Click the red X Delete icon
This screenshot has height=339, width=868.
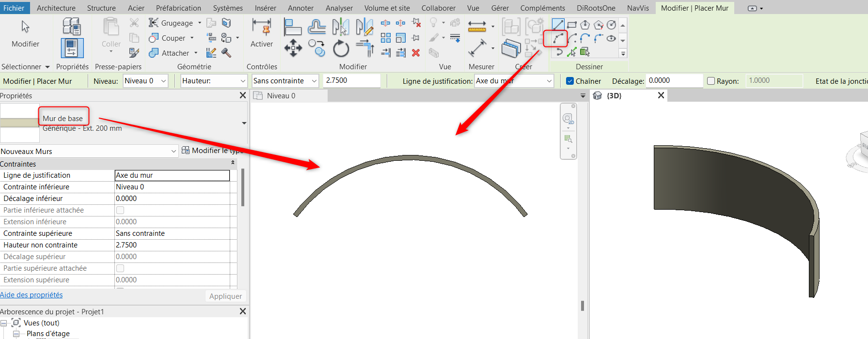point(415,53)
